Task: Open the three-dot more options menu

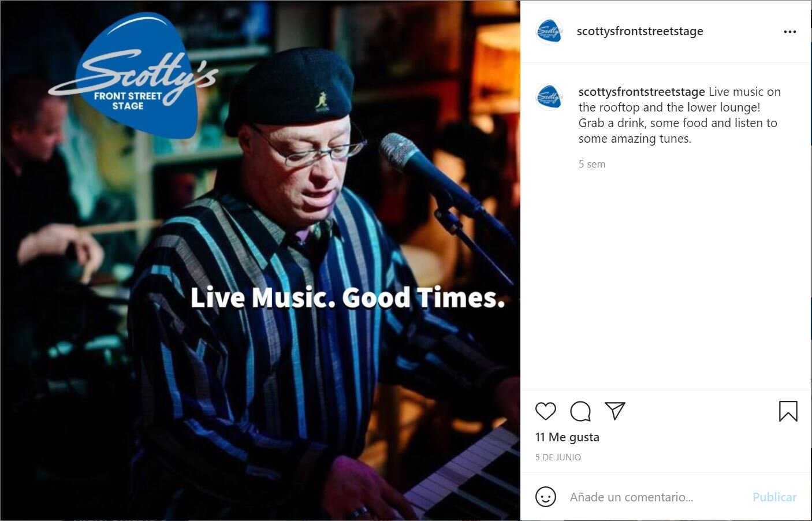Action: [789, 32]
